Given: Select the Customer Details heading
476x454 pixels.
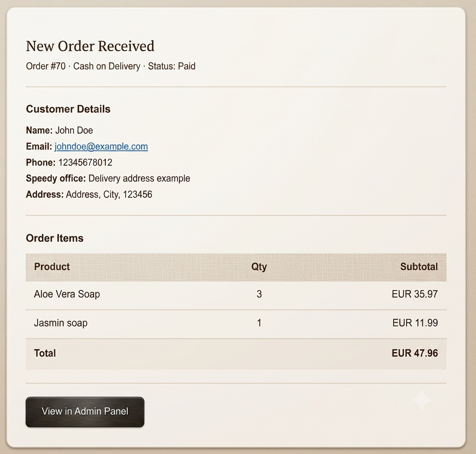Looking at the screenshot, I should (68, 109).
